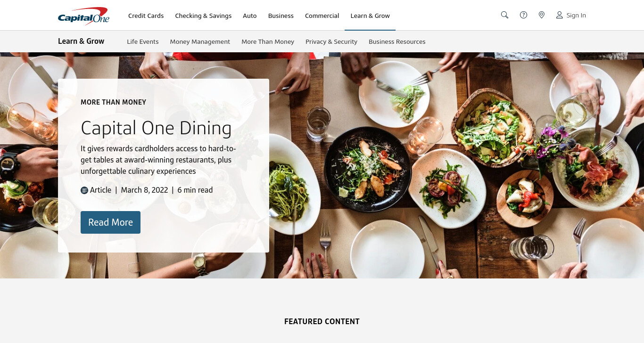
Task: Open the search magnifier icon
Action: click(504, 15)
